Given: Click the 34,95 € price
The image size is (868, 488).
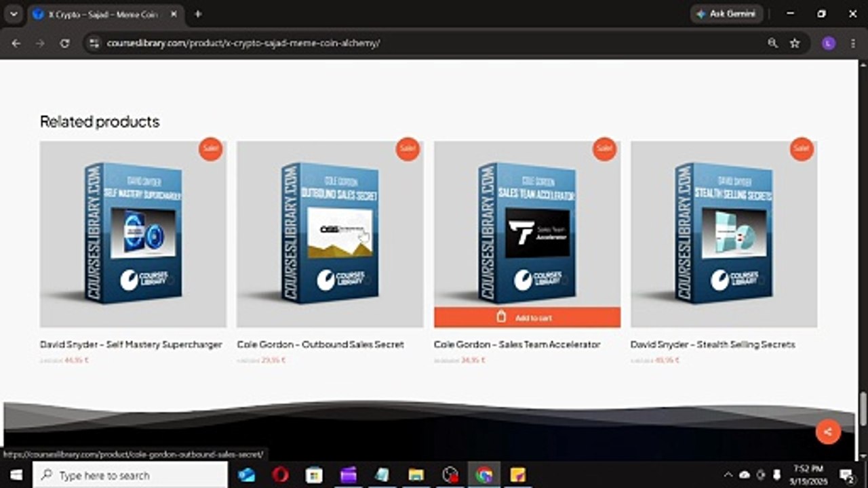Looking at the screenshot, I should pos(472,361).
